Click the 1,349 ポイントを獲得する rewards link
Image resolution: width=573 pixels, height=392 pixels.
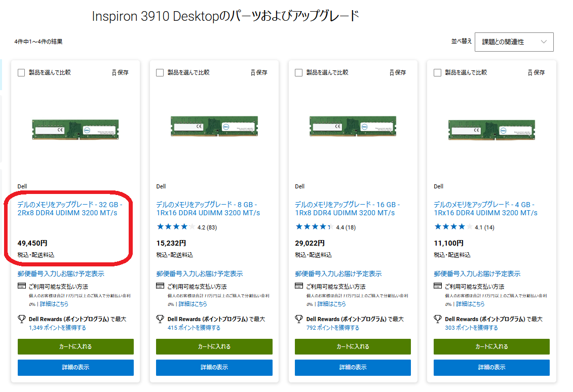click(x=57, y=328)
